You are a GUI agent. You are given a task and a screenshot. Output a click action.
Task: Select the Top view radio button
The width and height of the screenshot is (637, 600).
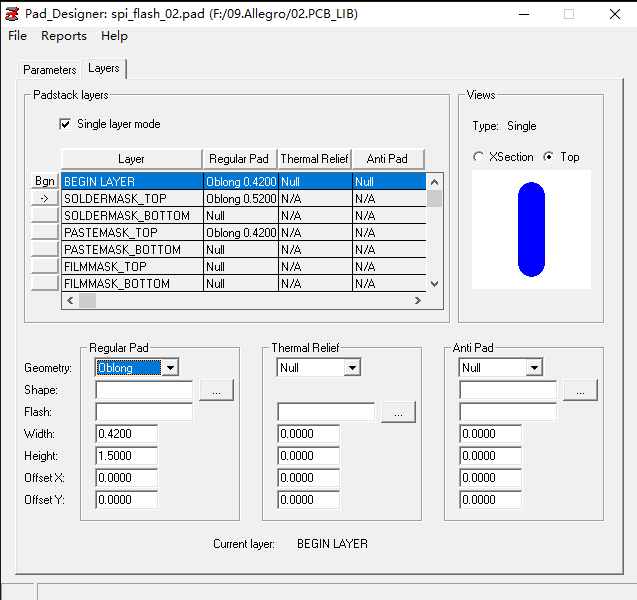[x=548, y=157]
